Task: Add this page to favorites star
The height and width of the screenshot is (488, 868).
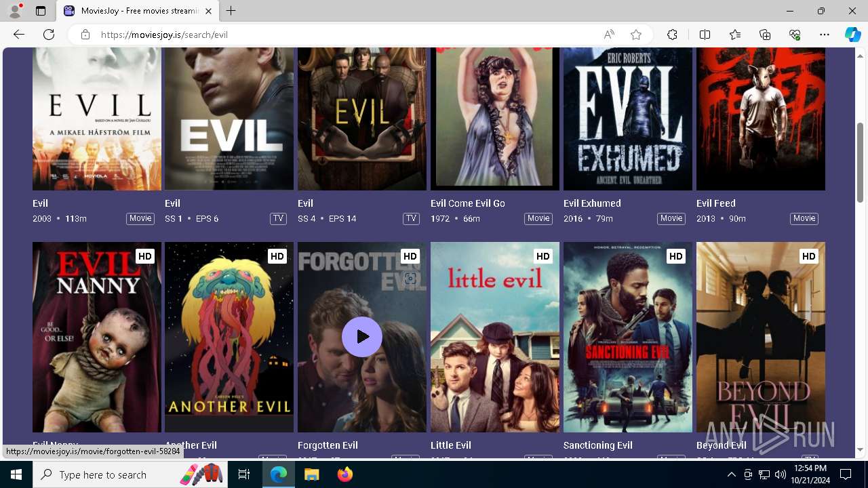Action: (x=636, y=35)
